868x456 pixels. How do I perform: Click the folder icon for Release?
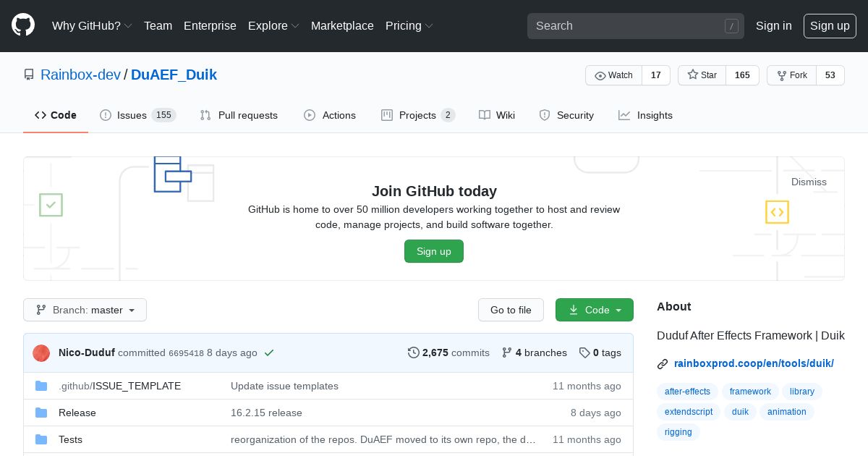(41, 413)
